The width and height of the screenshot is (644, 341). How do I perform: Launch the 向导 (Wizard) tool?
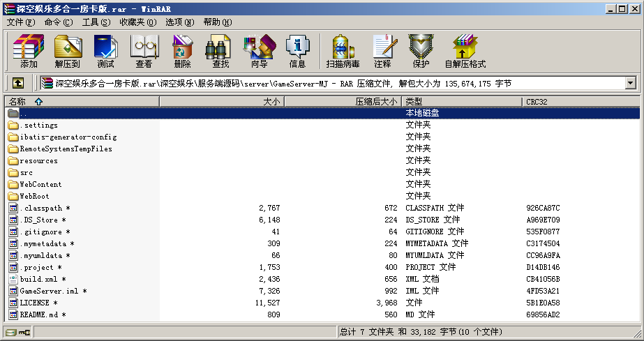tap(259, 51)
